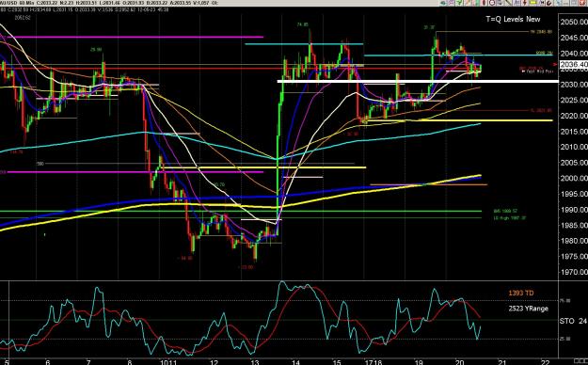Viewport: 588px width, 365px height.
Task: Click the red X close icon in toolbar
Action: click(582, 3)
